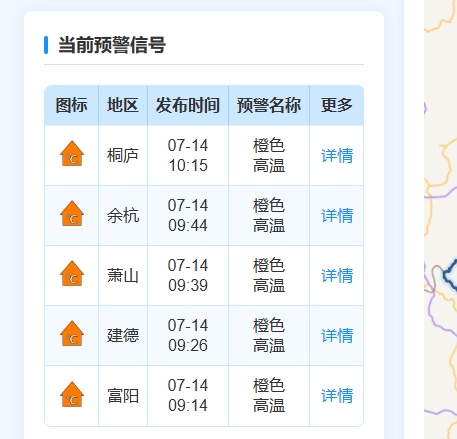Click the 07-14 10:15 publish time

(188, 156)
